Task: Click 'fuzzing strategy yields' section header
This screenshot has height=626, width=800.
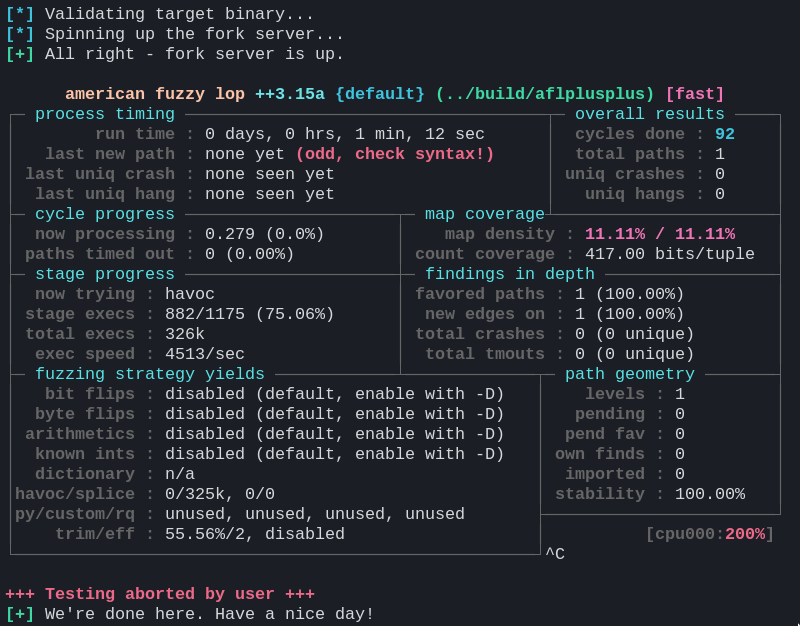Action: pyautogui.click(x=149, y=373)
